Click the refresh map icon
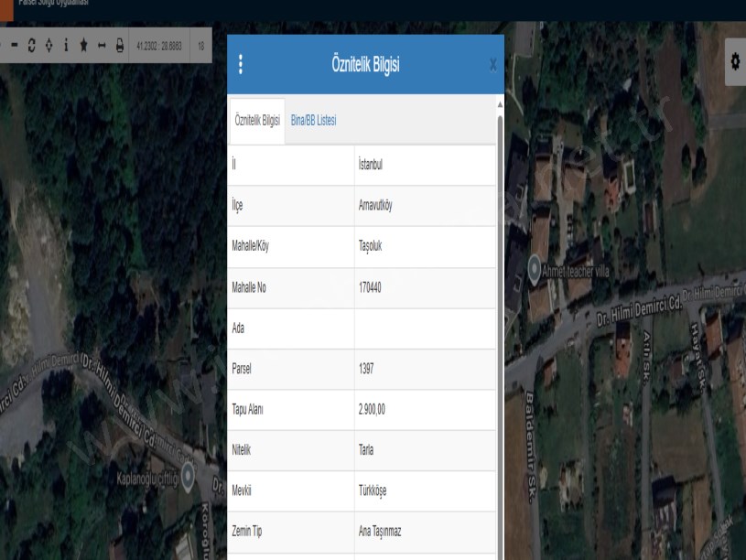This screenshot has width=746, height=560. [32, 46]
